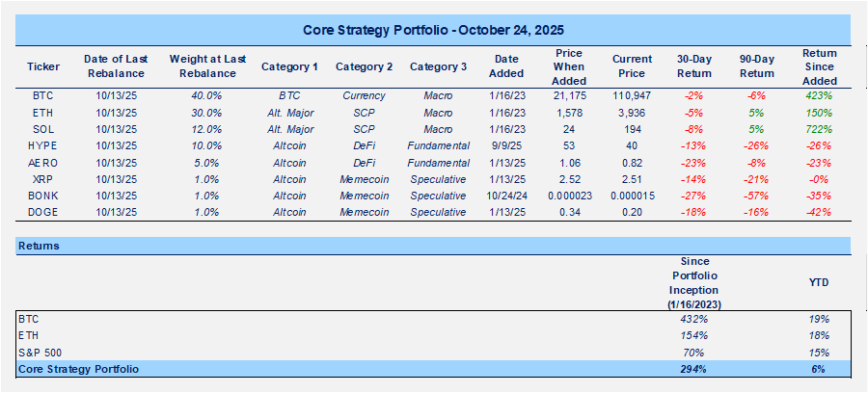Select SOL's 722% return value

click(820, 129)
